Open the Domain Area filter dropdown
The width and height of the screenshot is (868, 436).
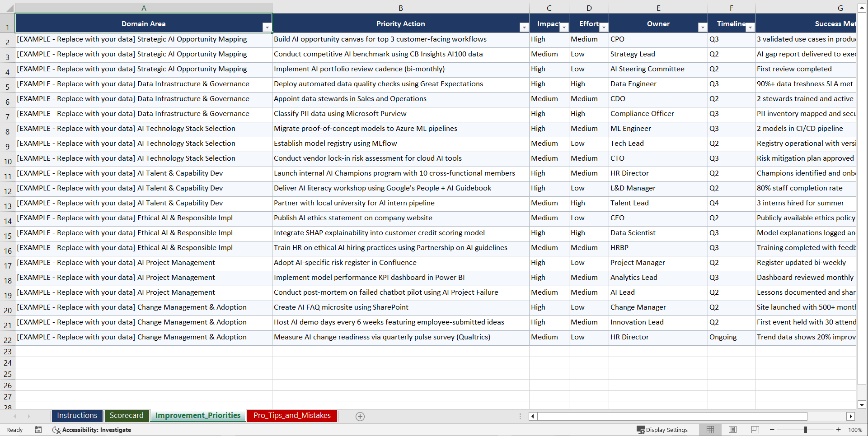267,28
